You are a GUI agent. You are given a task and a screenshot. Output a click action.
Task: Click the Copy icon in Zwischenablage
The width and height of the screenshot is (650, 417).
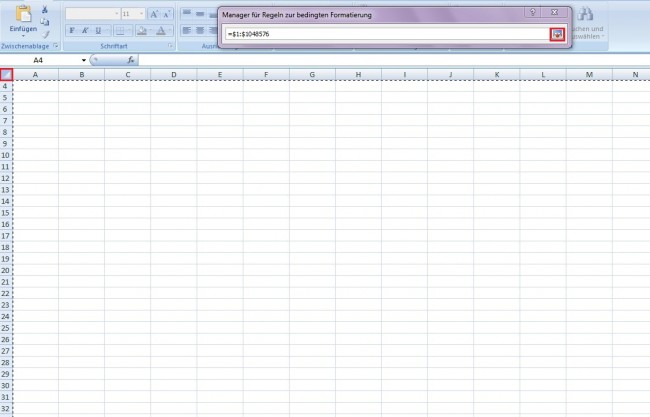(45, 22)
